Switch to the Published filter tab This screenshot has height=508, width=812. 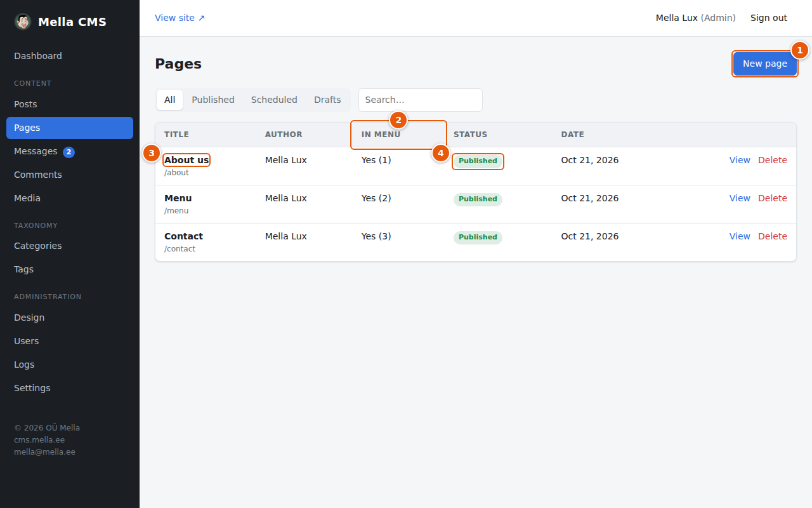point(213,100)
